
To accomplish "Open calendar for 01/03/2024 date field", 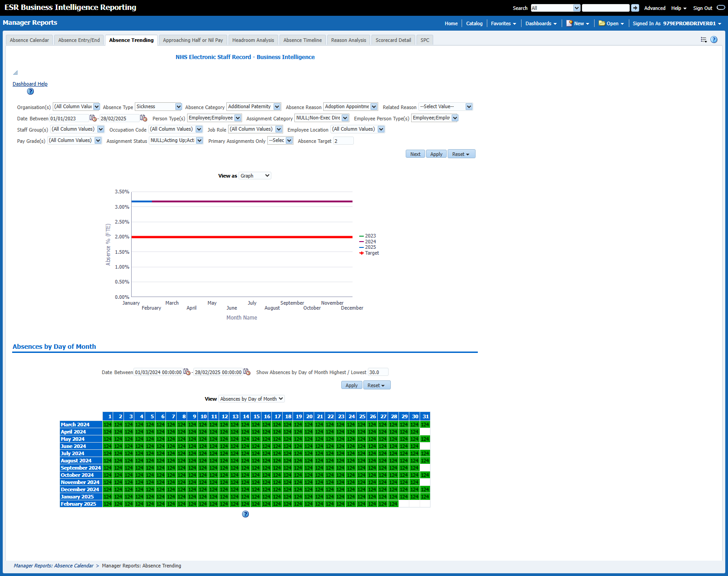I will pos(187,372).
